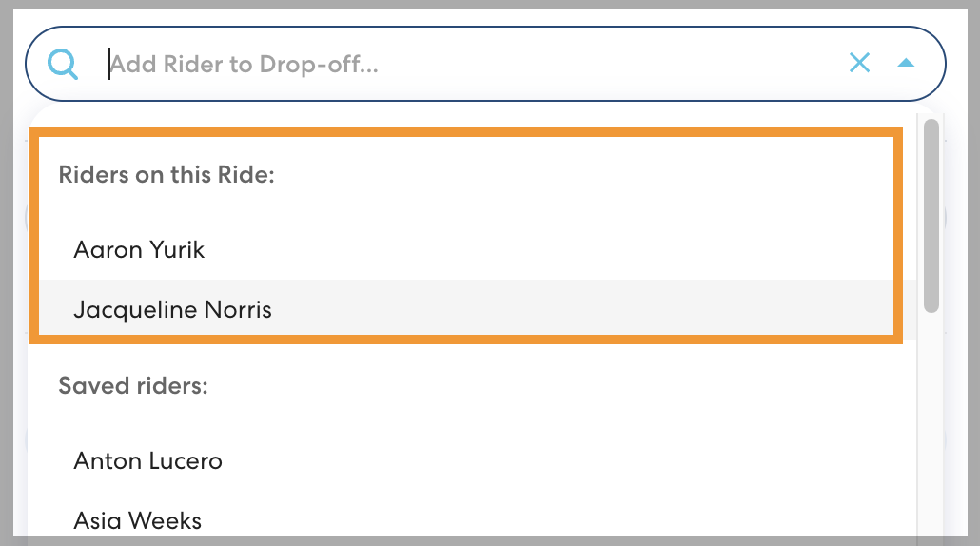980x546 pixels.
Task: Click the gray backdrop left of the dropdown list
Action: [x=13, y=285]
